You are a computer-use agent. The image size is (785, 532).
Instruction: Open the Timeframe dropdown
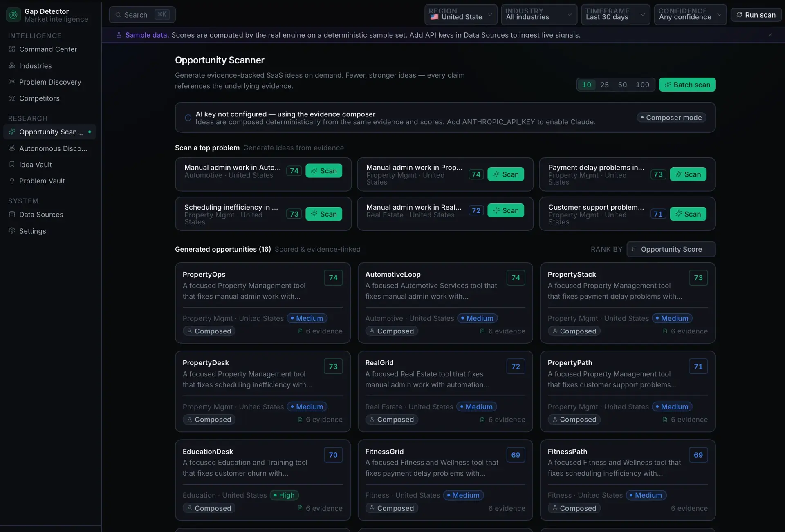click(x=615, y=15)
